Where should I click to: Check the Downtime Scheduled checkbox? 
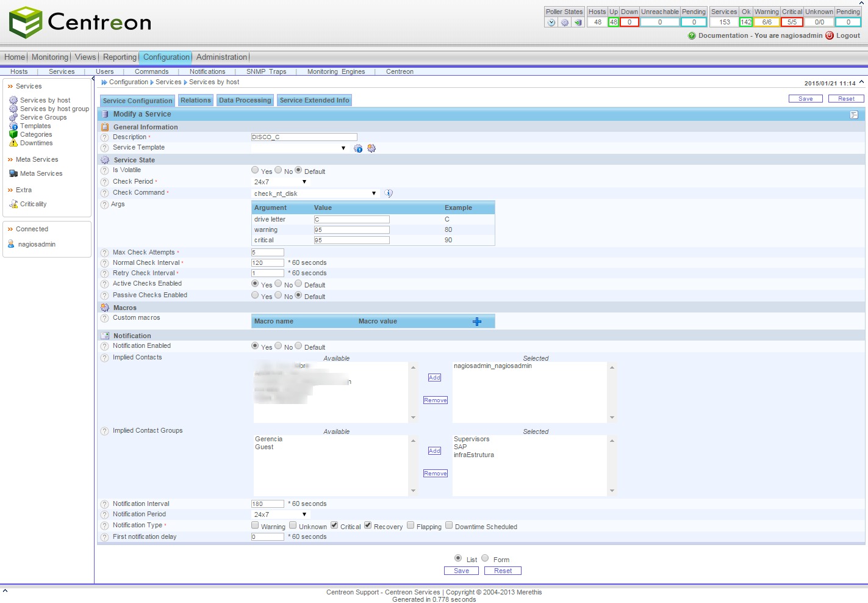[x=449, y=525]
